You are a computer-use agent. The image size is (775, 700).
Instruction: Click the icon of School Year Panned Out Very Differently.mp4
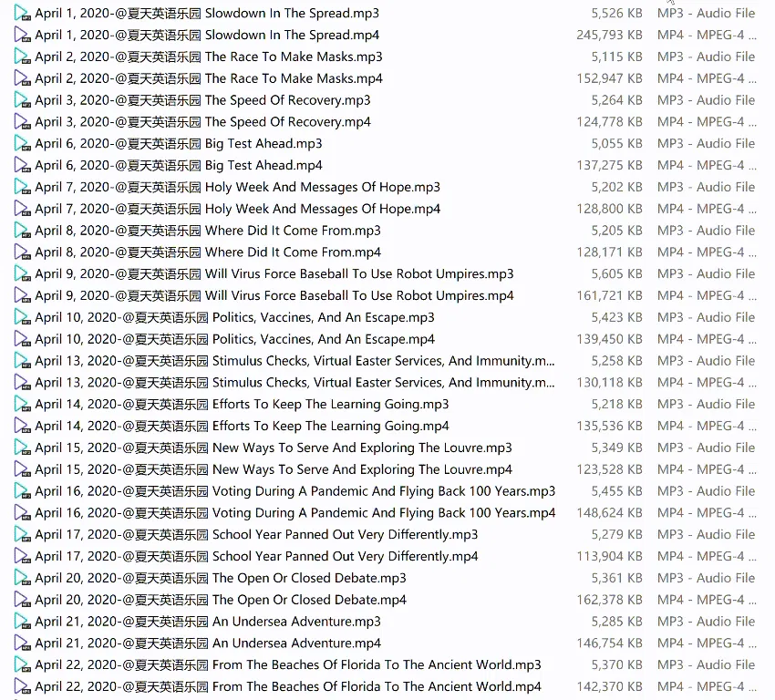coord(22,556)
